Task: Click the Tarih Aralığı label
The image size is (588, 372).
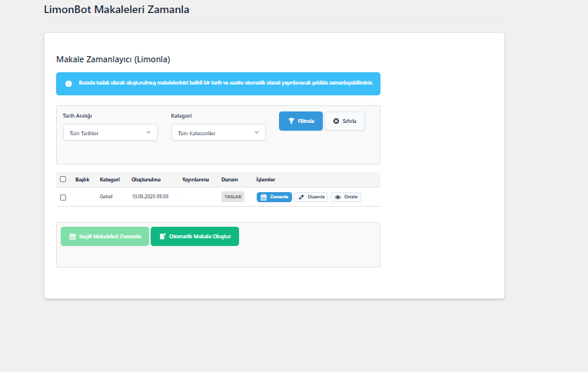Action: pyautogui.click(x=78, y=116)
